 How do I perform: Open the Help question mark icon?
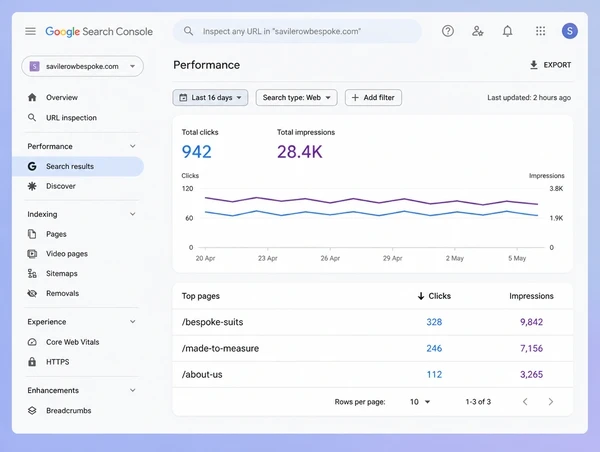coord(448,31)
